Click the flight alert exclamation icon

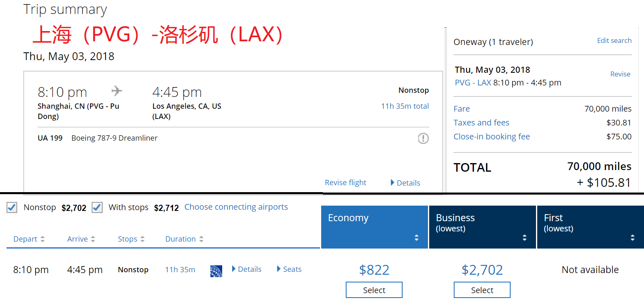click(423, 139)
